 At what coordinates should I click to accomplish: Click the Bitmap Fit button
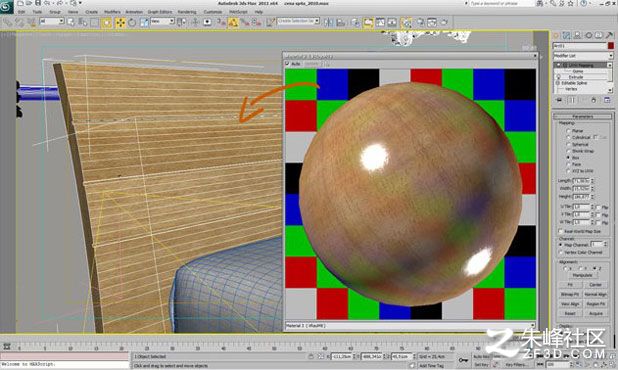coord(570,294)
